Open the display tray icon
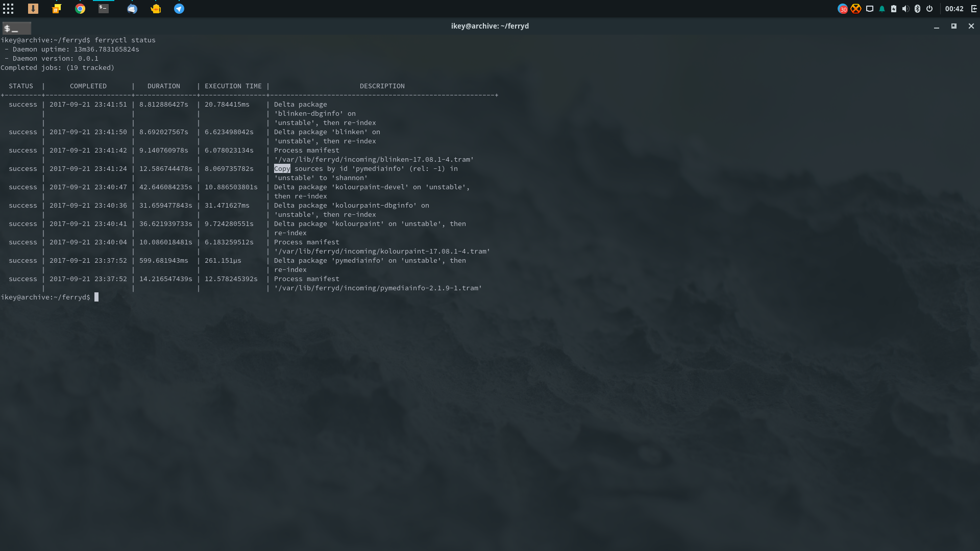This screenshot has height=551, width=980. 870,9
